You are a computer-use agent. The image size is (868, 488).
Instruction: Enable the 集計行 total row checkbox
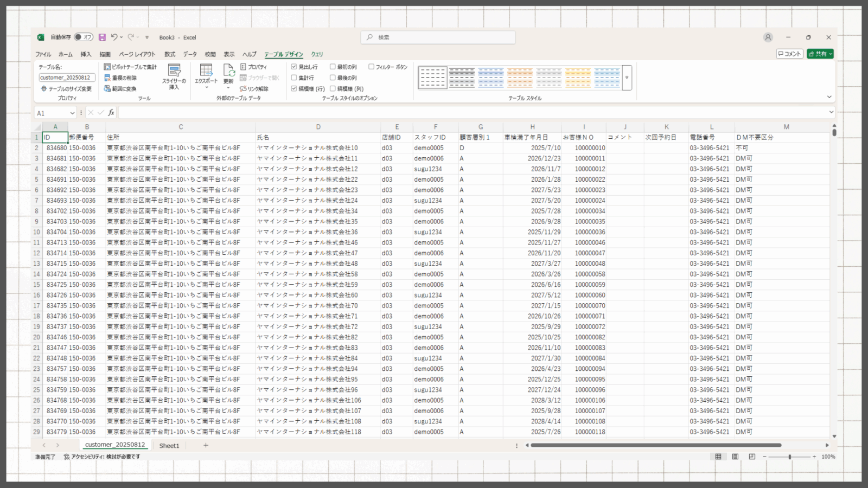coord(294,78)
